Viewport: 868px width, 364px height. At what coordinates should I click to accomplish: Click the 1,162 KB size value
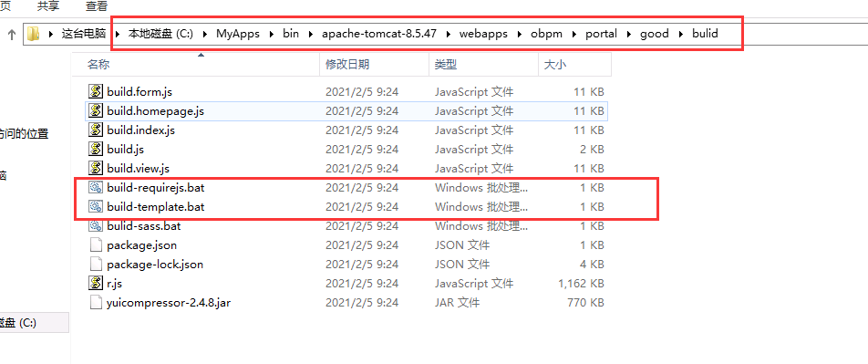tap(581, 284)
